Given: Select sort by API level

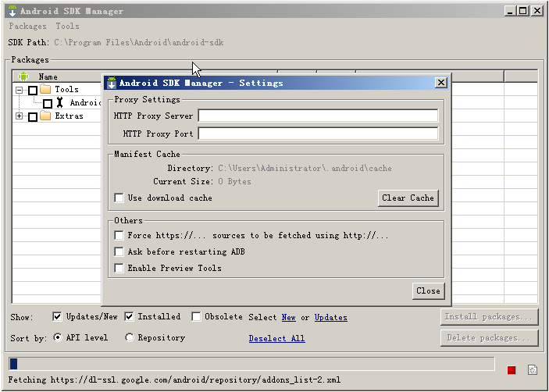Looking at the screenshot, I should point(58,337).
